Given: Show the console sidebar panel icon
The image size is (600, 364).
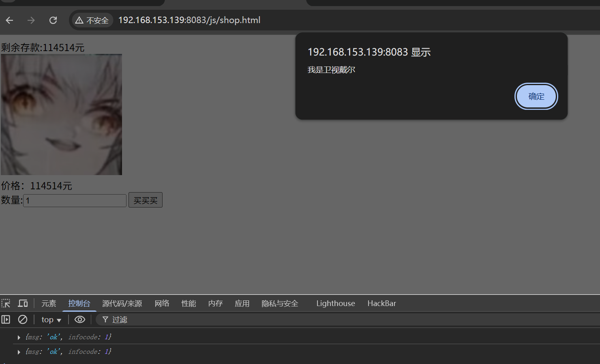Looking at the screenshot, I should click(x=6, y=319).
